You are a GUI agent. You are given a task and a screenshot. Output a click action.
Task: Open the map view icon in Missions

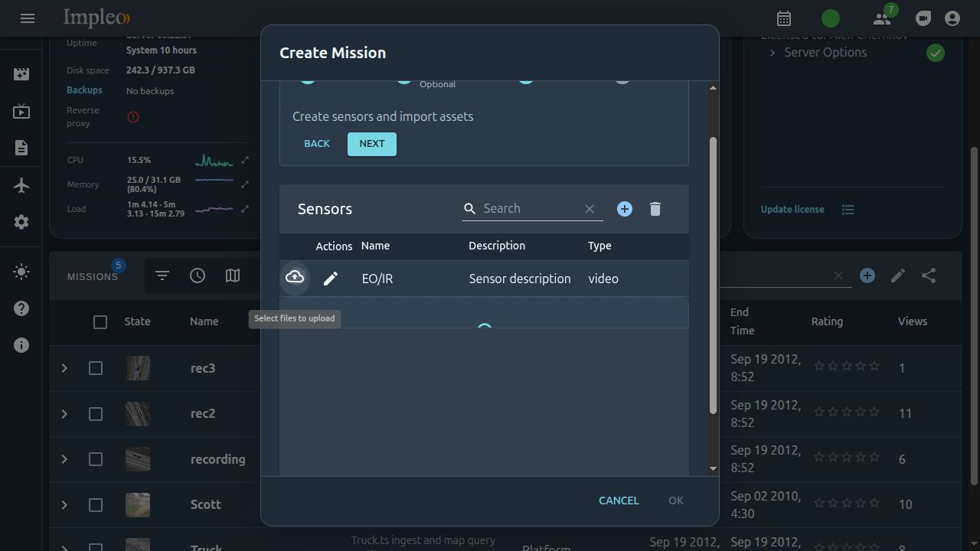pyautogui.click(x=233, y=275)
